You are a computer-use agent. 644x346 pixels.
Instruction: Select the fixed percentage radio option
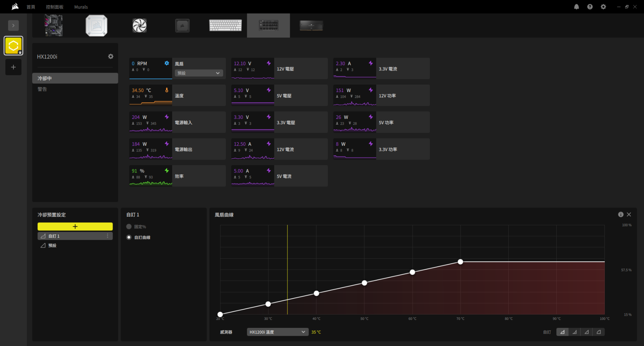129,227
